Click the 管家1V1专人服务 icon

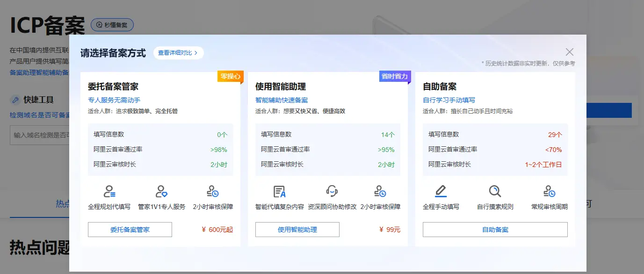pyautogui.click(x=161, y=191)
